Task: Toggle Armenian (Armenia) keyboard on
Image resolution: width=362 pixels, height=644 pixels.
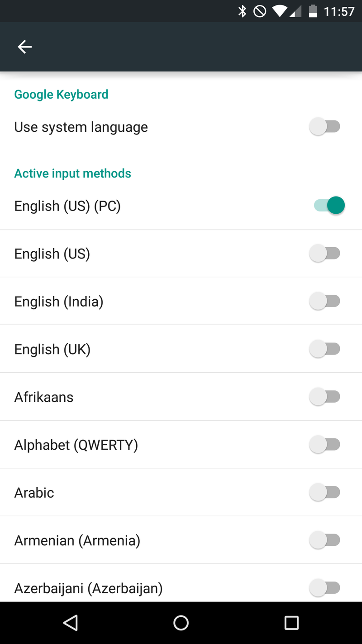Action: click(325, 540)
